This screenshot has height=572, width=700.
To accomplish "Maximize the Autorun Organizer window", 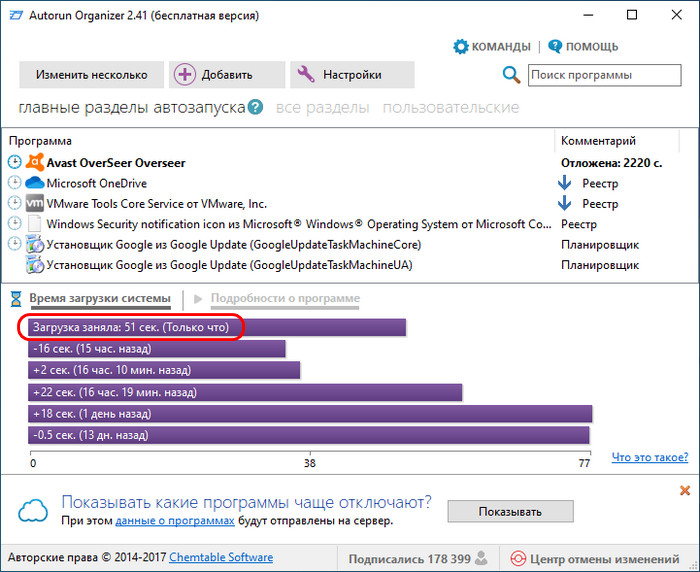I will [632, 15].
